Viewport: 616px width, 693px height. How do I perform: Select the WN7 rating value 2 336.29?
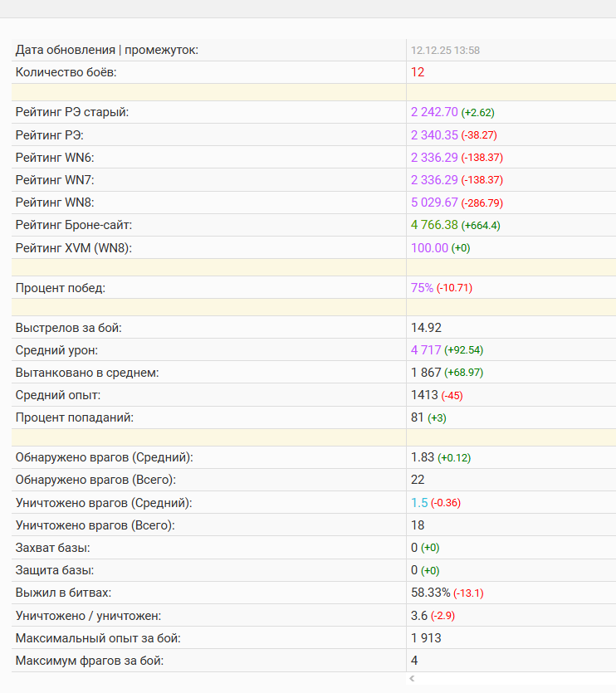click(x=434, y=179)
